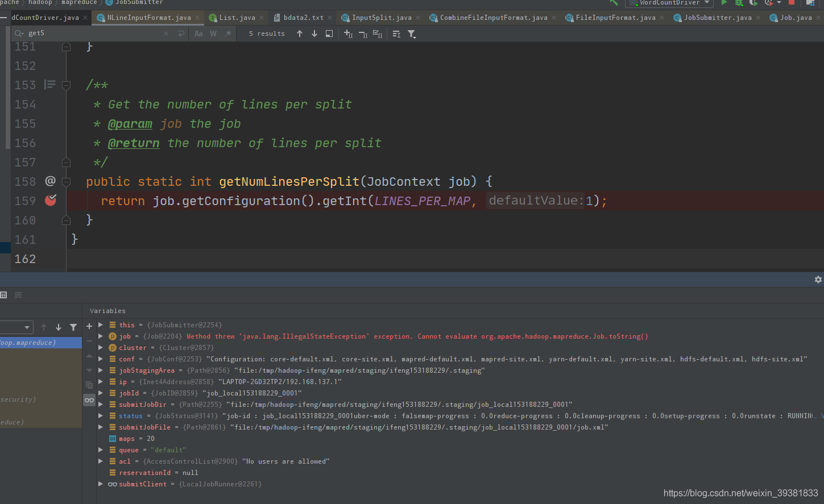Clear the find search text

tap(166, 34)
